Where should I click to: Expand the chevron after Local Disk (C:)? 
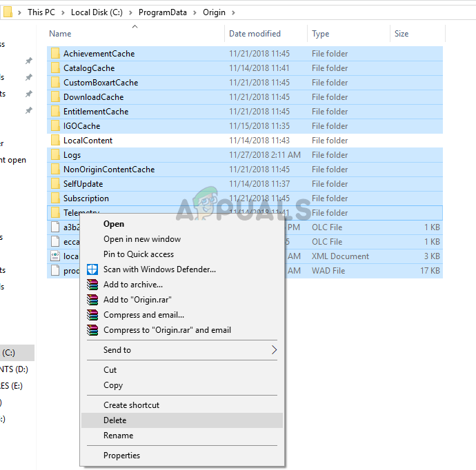tap(130, 12)
